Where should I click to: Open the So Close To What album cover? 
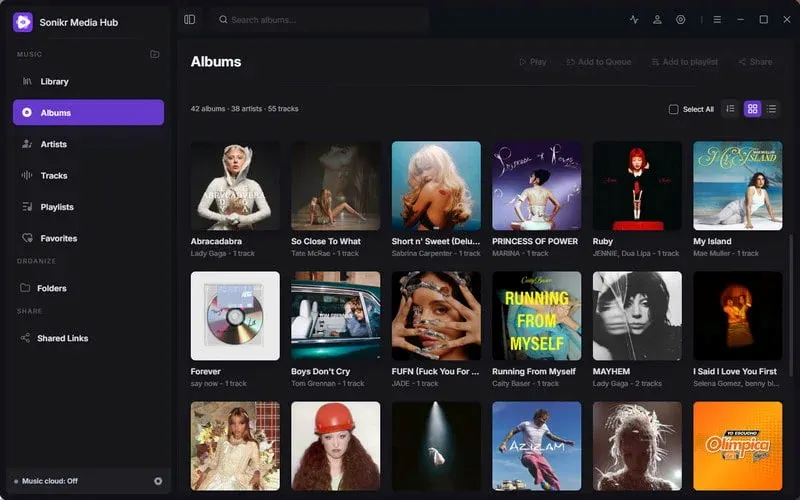(x=335, y=186)
